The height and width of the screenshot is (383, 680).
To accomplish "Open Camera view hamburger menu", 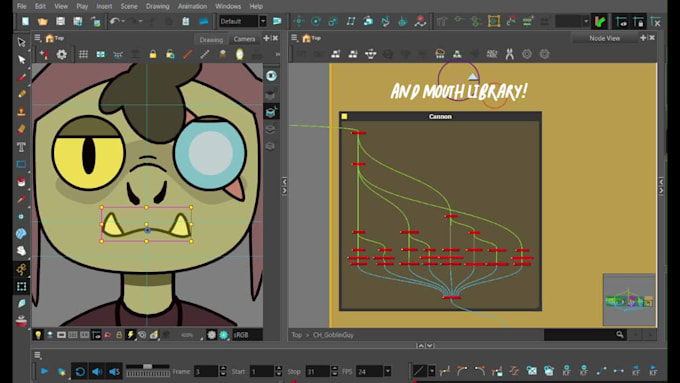I will point(37,38).
